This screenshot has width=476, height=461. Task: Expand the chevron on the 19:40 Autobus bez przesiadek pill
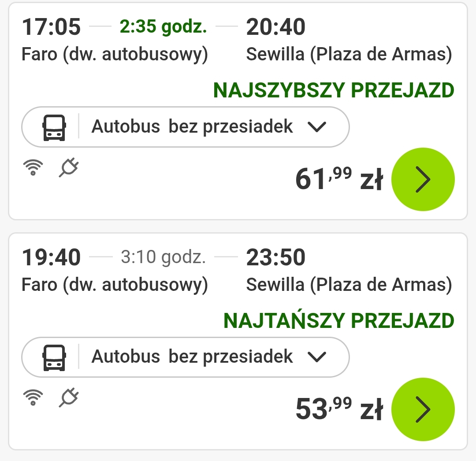click(x=316, y=357)
